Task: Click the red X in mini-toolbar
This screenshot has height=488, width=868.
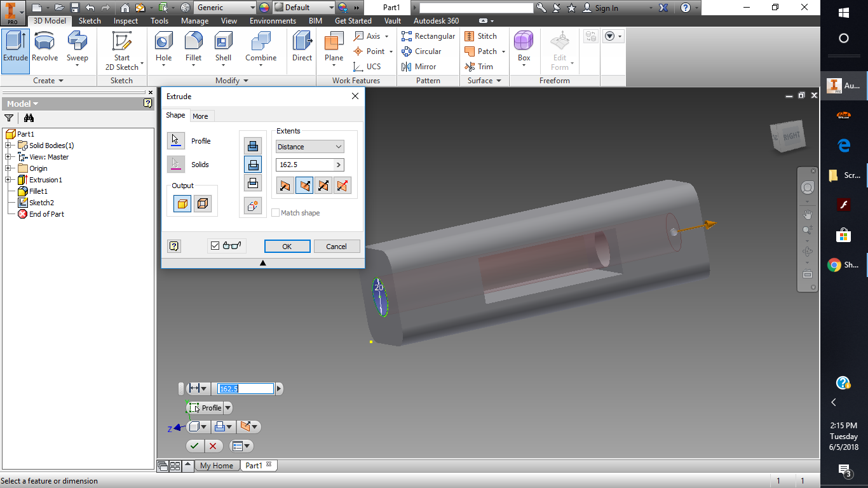Action: [213, 446]
